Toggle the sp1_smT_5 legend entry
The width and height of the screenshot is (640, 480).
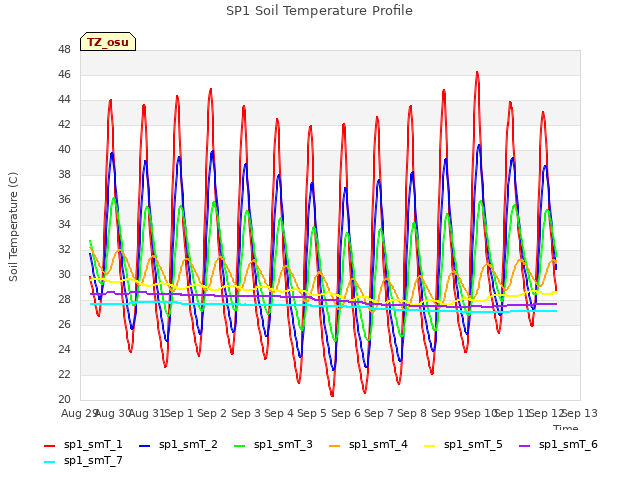pos(463,444)
